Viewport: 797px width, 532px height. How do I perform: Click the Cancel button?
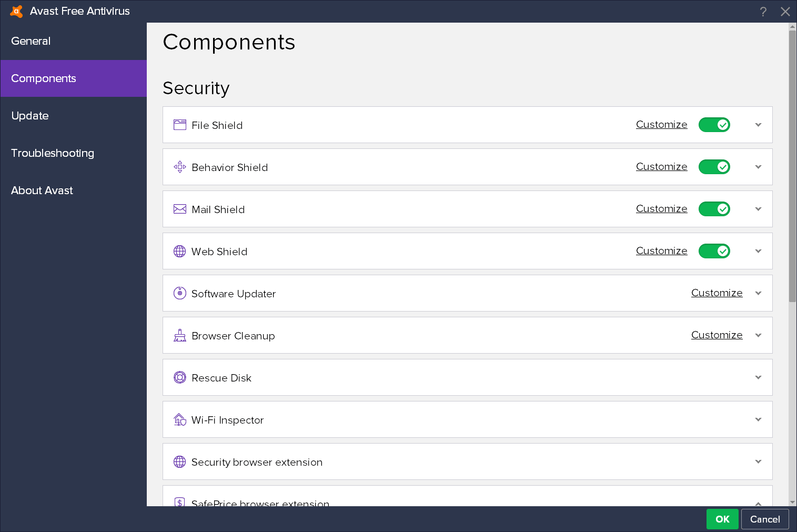(765, 519)
